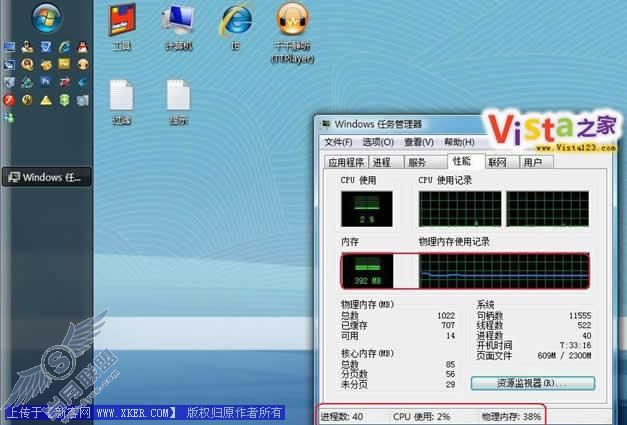Image resolution: width=627 pixels, height=425 pixels.
Task: Click the person-with-hat quick launch icon
Action: point(27,47)
